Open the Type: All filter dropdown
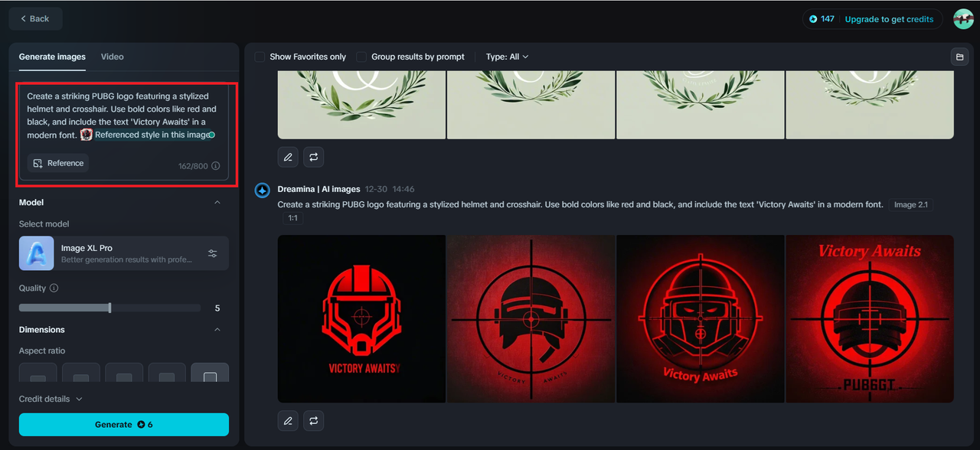Image resolution: width=980 pixels, height=450 pixels. [x=507, y=57]
